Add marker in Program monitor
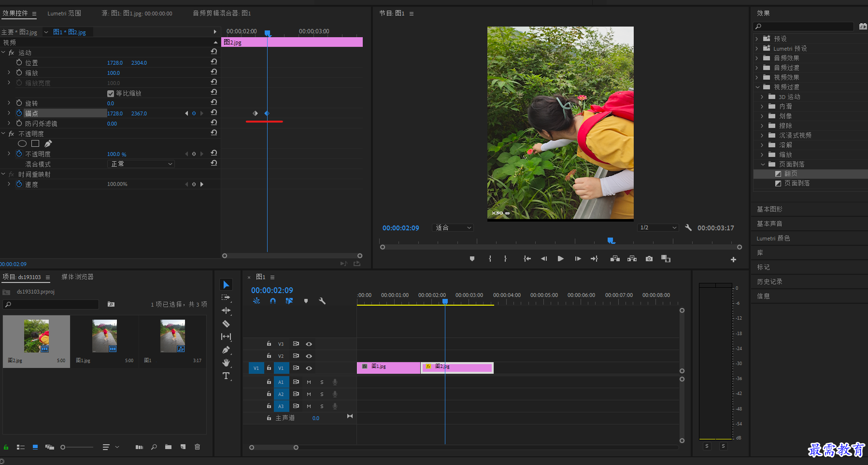 point(472,259)
